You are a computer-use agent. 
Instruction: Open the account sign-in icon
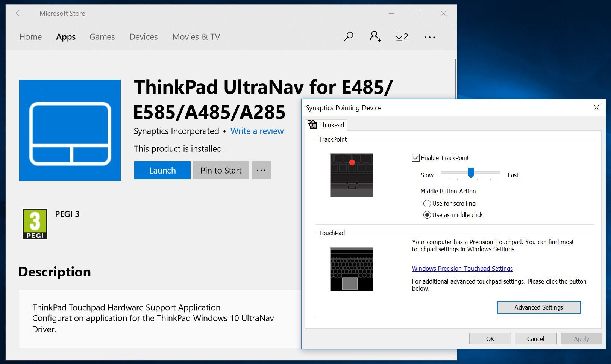click(375, 36)
